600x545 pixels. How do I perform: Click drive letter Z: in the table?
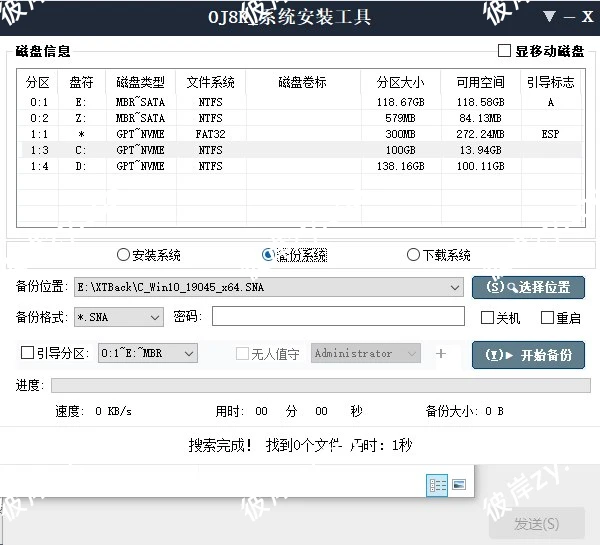click(81, 118)
